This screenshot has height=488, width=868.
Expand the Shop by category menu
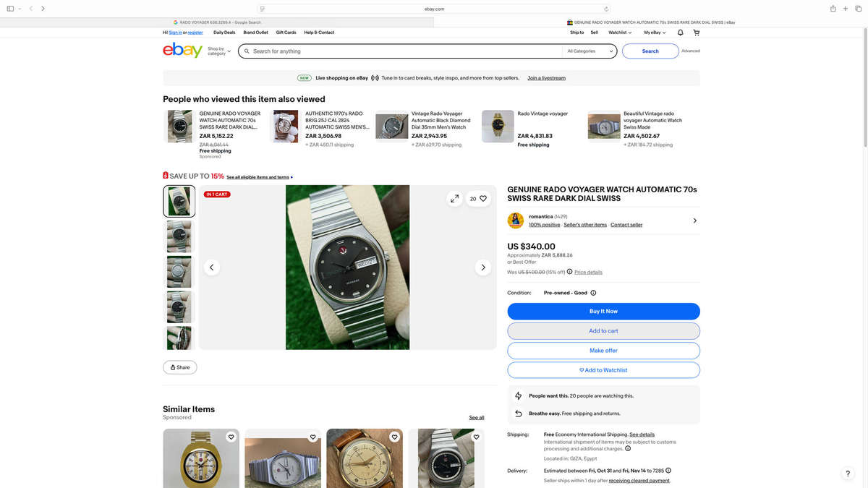pos(218,51)
